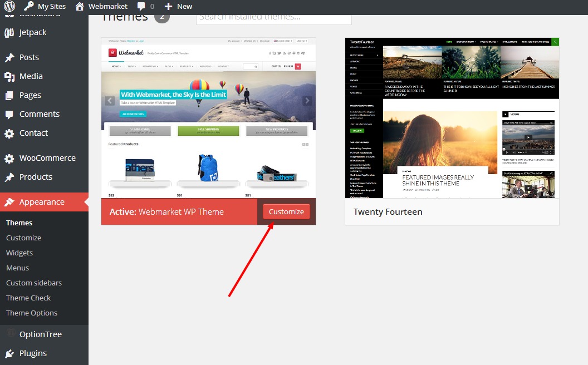
Task: Click the Webmarket WP Theme screenshot
Action: 208,118
